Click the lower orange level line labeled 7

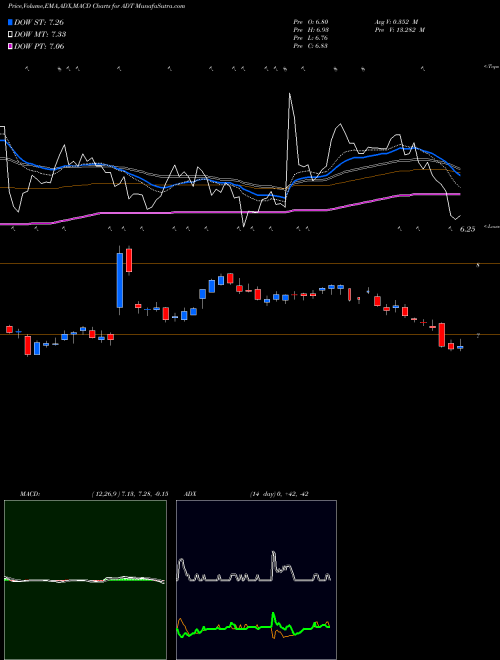pyautogui.click(x=250, y=335)
